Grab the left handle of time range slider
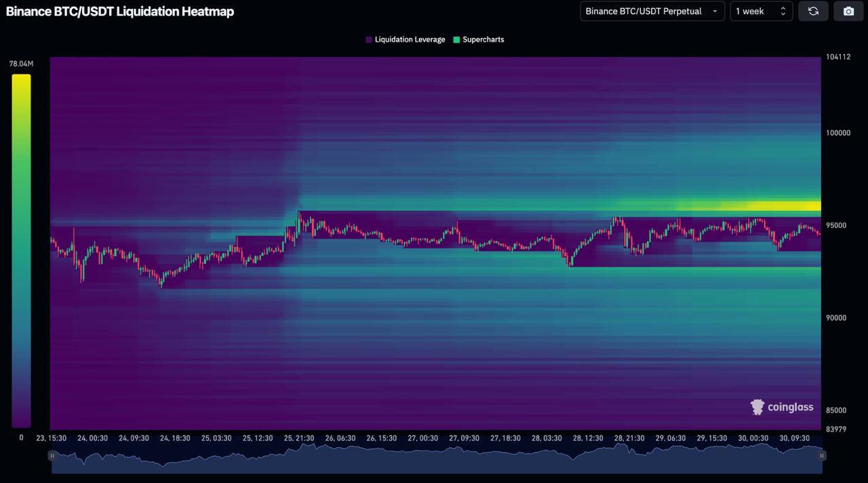This screenshot has width=868, height=483. 52,456
